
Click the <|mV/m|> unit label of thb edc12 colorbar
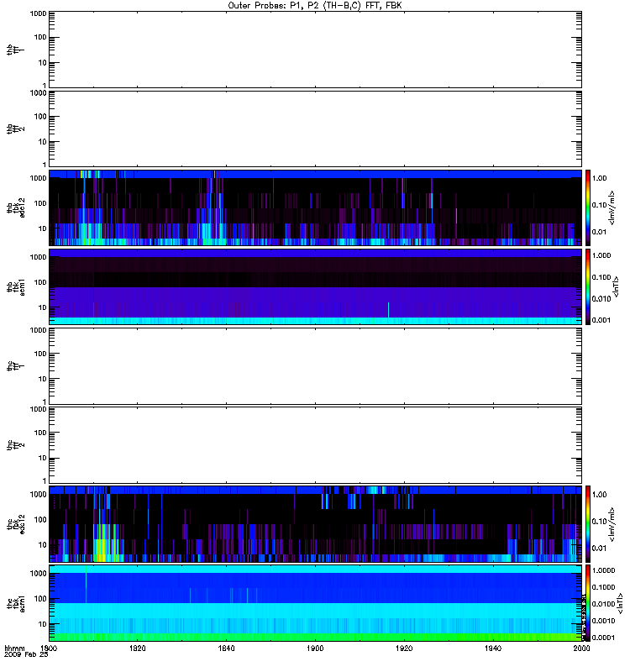click(x=612, y=207)
